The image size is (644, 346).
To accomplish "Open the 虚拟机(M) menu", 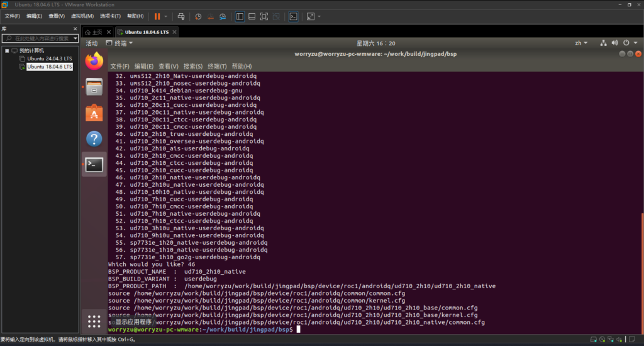I will point(80,16).
